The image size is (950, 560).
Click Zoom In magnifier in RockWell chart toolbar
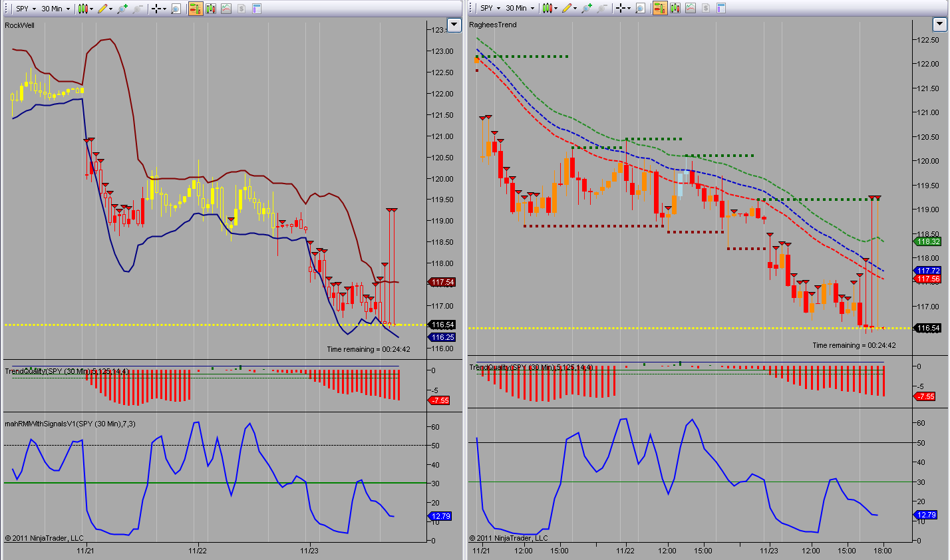(122, 9)
